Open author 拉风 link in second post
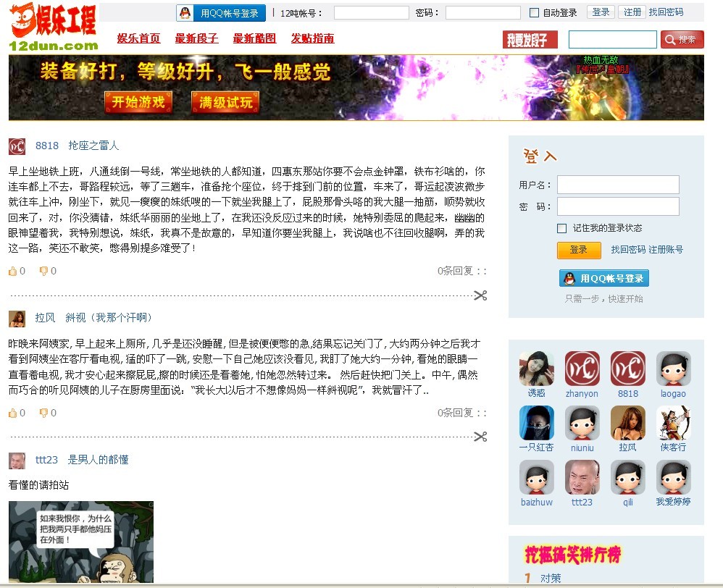 click(45, 318)
